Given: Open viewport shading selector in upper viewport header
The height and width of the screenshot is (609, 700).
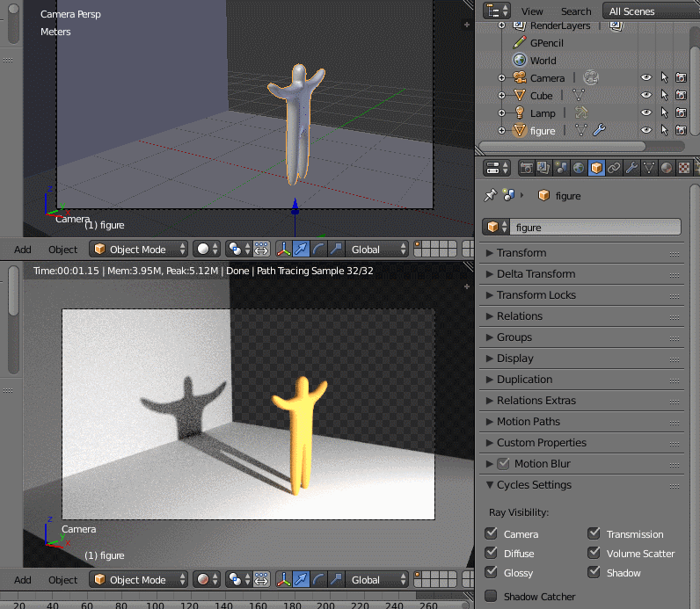Looking at the screenshot, I should [x=207, y=249].
